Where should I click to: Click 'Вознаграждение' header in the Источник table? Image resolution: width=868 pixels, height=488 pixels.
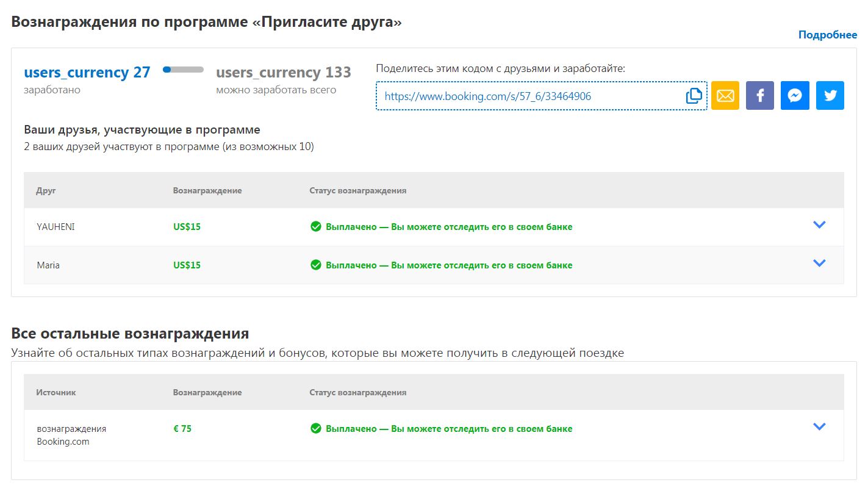click(x=207, y=392)
